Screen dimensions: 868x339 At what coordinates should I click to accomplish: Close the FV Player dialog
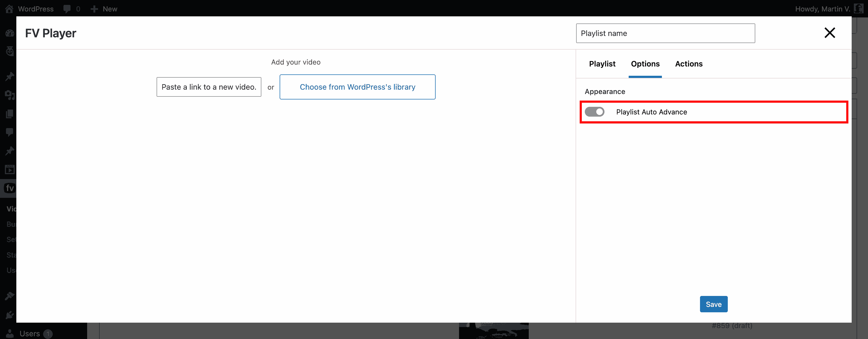(x=830, y=33)
